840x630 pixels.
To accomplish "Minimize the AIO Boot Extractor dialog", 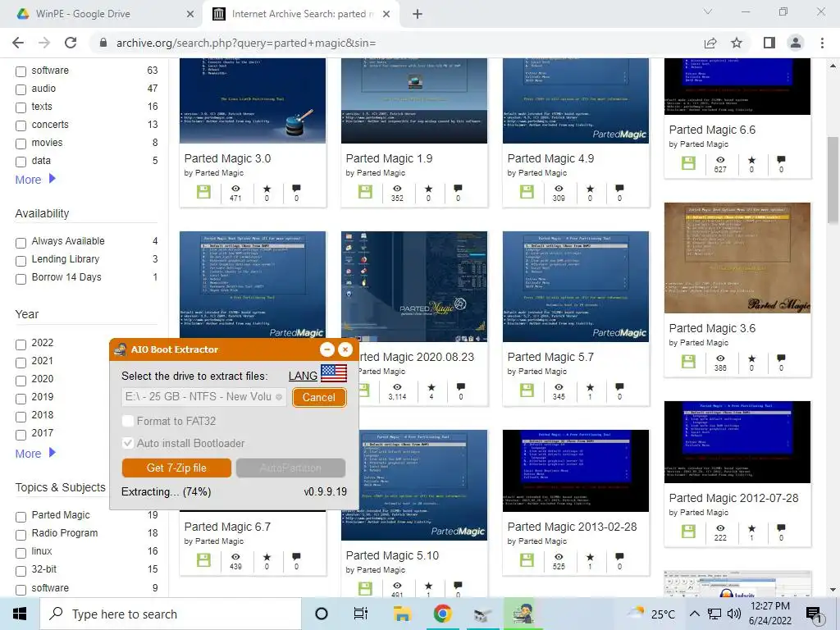I will pos(326,349).
